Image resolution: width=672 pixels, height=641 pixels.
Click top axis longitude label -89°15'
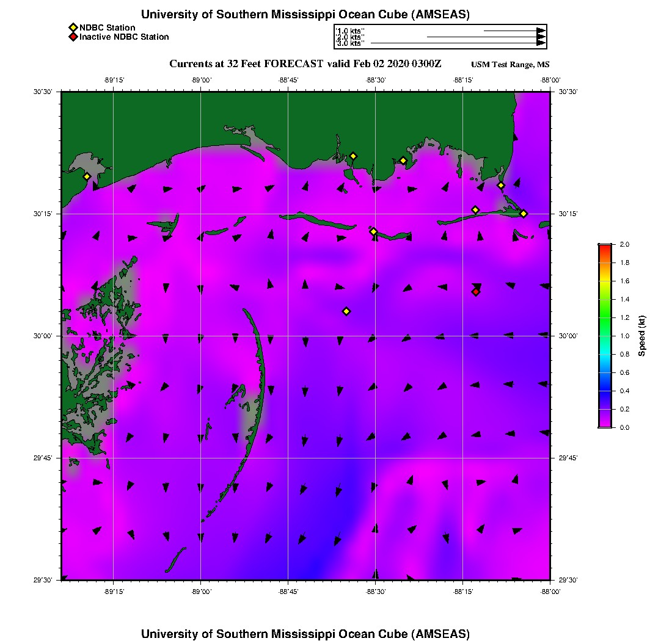(x=114, y=81)
